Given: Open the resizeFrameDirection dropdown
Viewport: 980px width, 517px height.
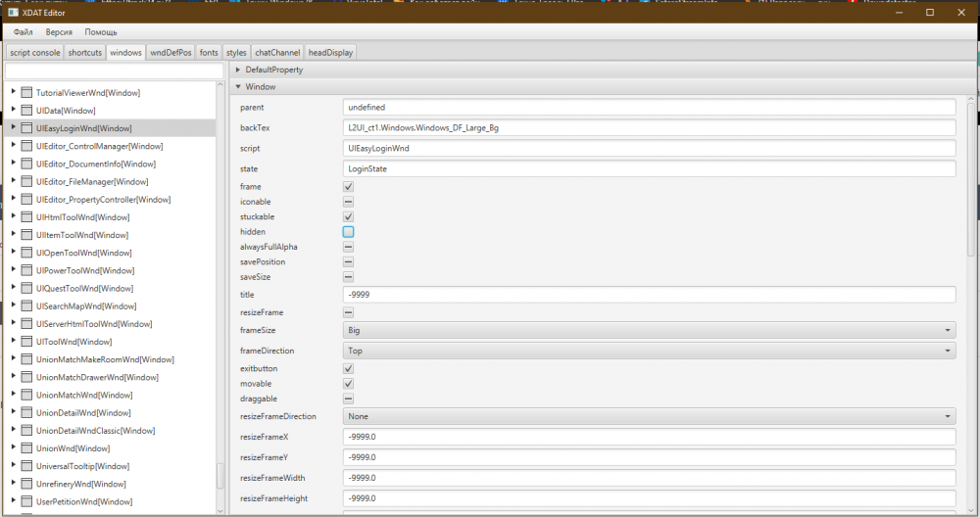Looking at the screenshot, I should (649, 416).
